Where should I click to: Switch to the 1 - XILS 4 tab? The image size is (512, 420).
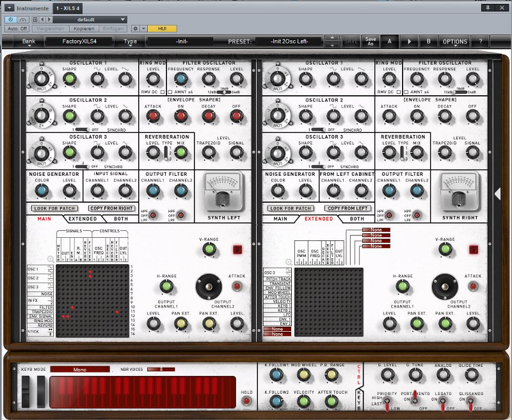pos(68,8)
